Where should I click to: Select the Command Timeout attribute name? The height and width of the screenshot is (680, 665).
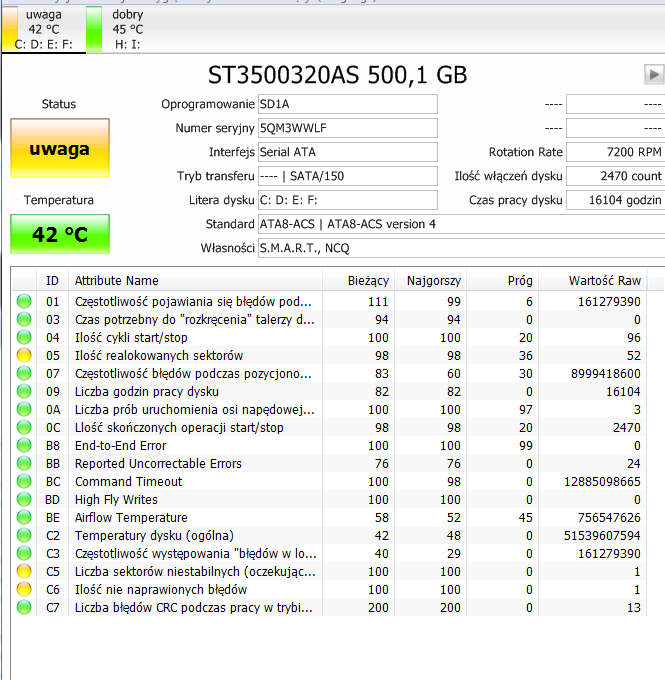click(128, 481)
